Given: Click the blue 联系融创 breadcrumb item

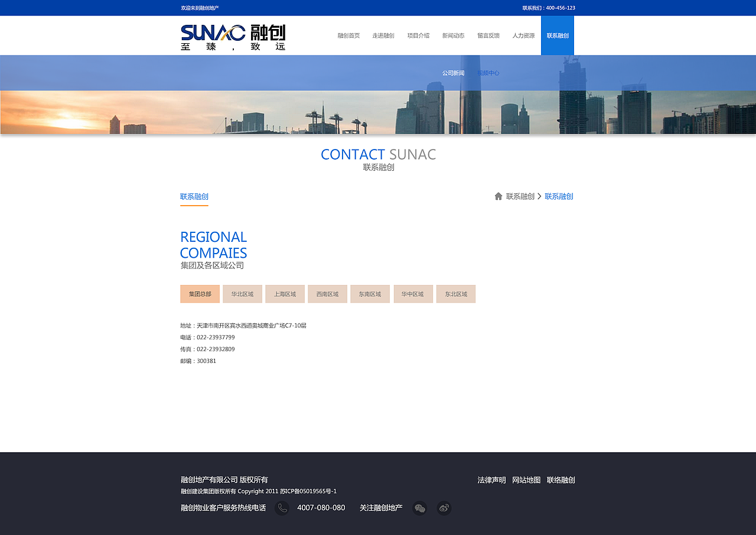Looking at the screenshot, I should [559, 196].
